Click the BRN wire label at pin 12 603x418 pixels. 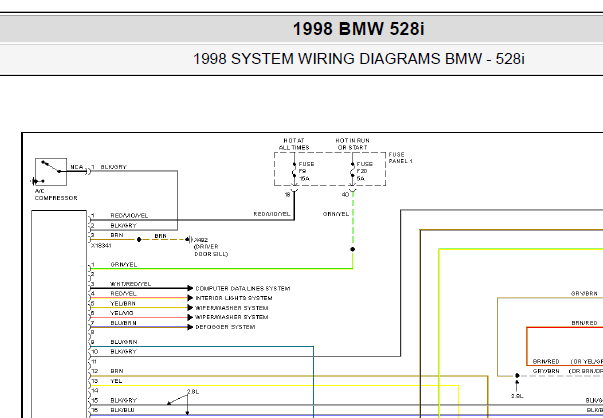117,371
